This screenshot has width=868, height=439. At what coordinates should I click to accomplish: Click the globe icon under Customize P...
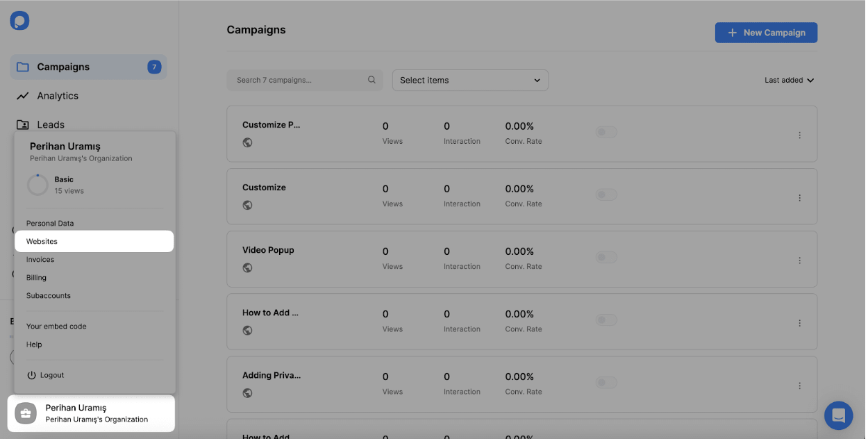[x=247, y=142]
